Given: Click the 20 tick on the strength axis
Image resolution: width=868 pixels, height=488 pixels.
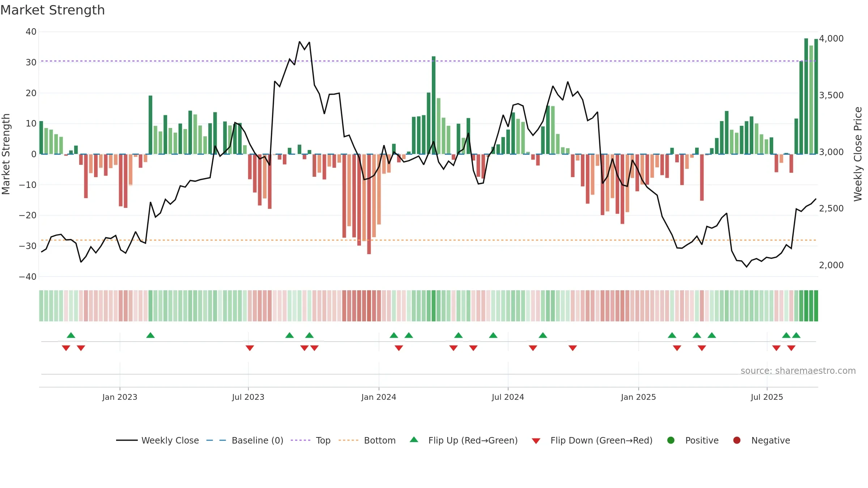Looking at the screenshot, I should [x=31, y=93].
